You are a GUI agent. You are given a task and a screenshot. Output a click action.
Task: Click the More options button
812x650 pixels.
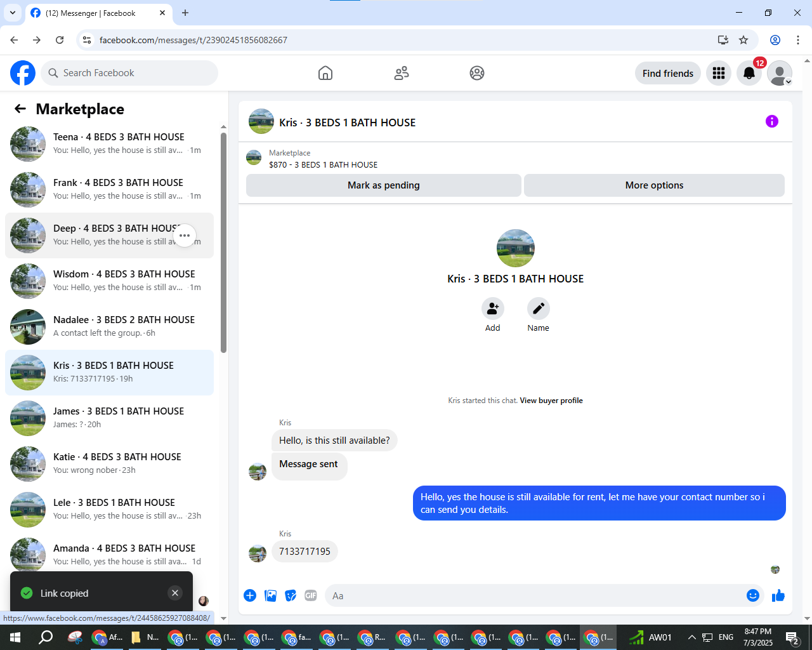click(654, 185)
